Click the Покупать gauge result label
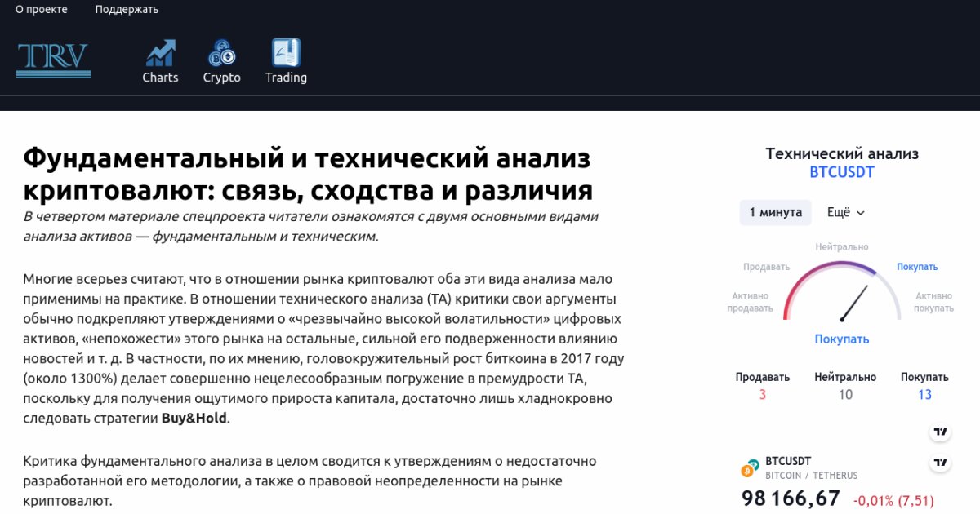This screenshot has width=980, height=514. click(841, 339)
